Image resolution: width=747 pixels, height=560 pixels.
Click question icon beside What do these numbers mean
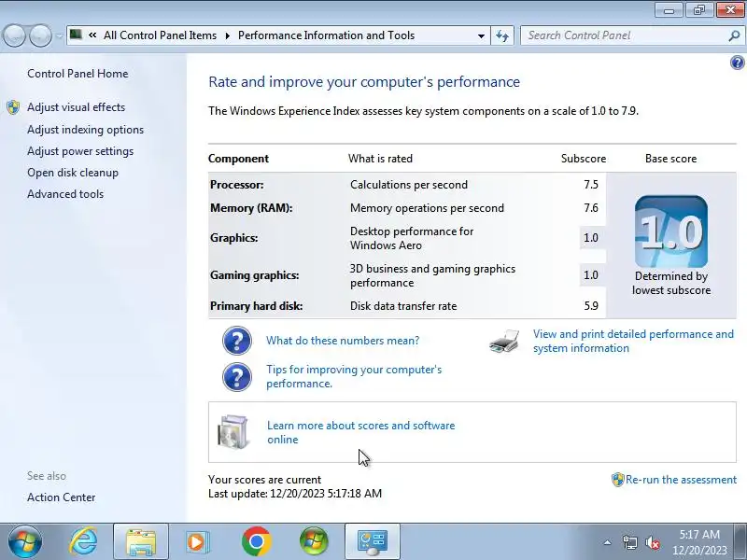coord(237,341)
